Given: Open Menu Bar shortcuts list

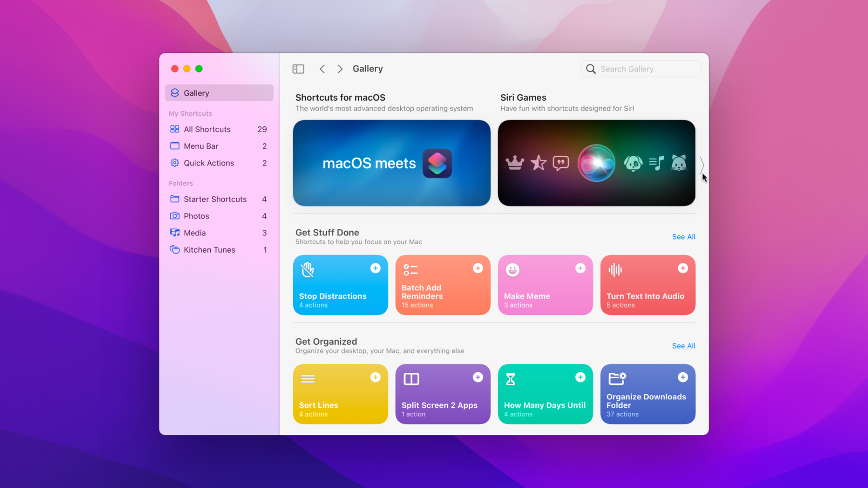Looking at the screenshot, I should click(219, 146).
